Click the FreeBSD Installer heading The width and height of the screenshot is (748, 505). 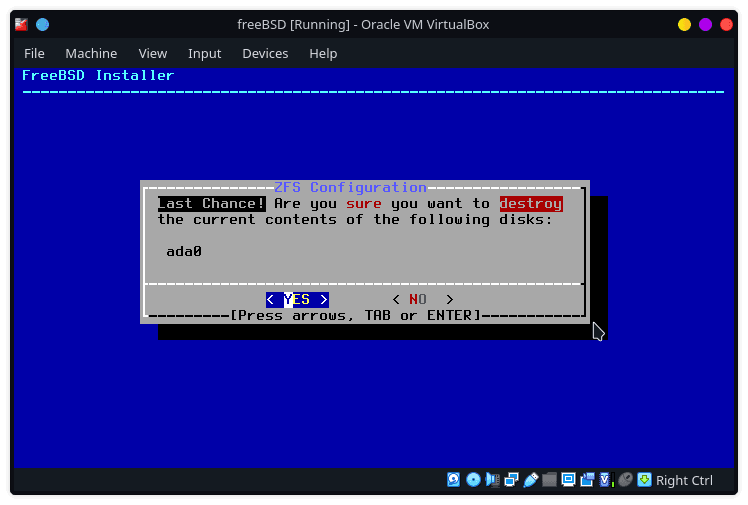click(x=98, y=75)
